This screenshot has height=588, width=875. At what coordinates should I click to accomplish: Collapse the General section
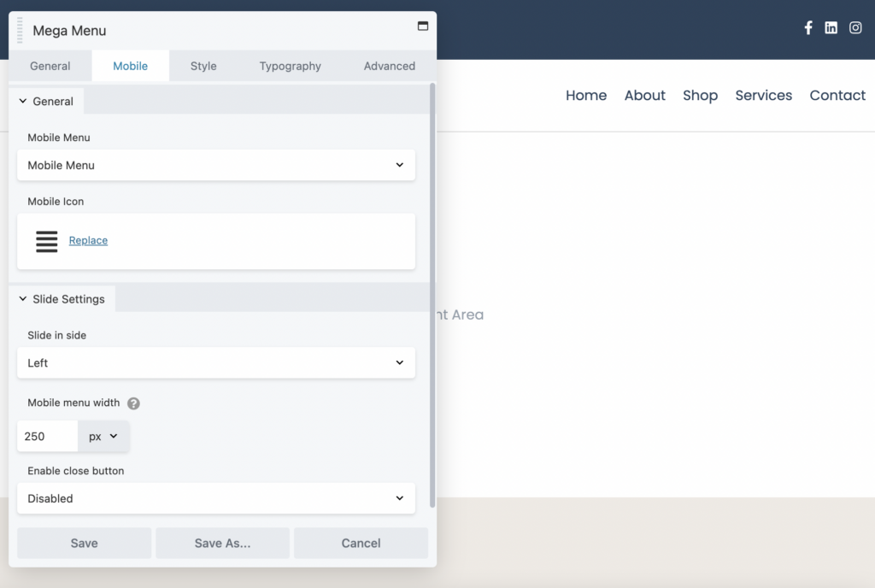point(46,101)
